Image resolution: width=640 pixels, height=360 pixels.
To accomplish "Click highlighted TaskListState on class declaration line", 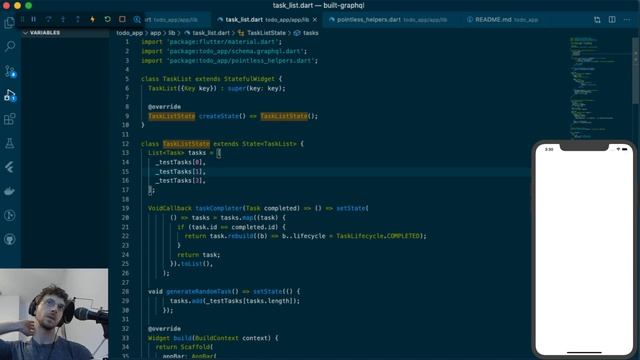I will (x=186, y=144).
